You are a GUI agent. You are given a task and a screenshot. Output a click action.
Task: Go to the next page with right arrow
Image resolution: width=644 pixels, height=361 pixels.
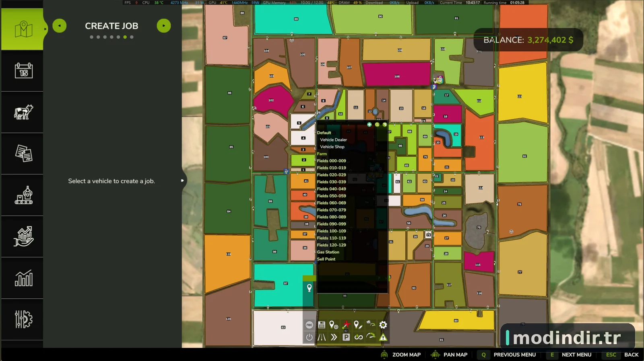164,26
